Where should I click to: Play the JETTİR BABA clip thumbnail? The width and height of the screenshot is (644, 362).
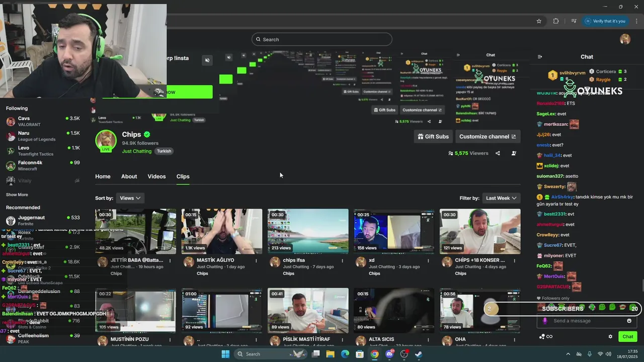point(136,231)
